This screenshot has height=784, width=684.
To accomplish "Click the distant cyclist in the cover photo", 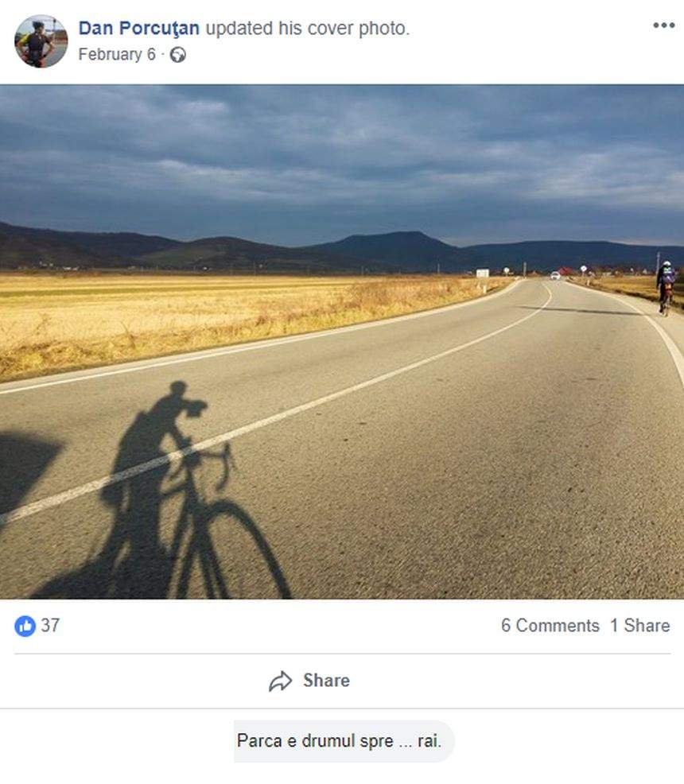I will coord(666,288).
